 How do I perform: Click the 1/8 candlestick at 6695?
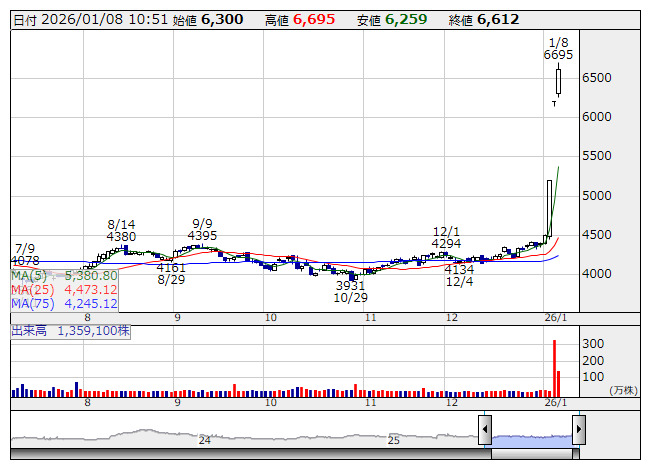[x=558, y=81]
